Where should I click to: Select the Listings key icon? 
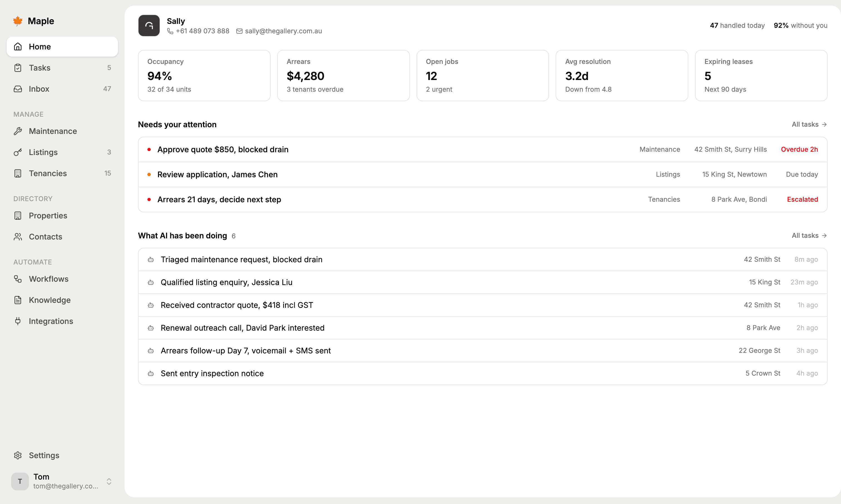point(18,152)
